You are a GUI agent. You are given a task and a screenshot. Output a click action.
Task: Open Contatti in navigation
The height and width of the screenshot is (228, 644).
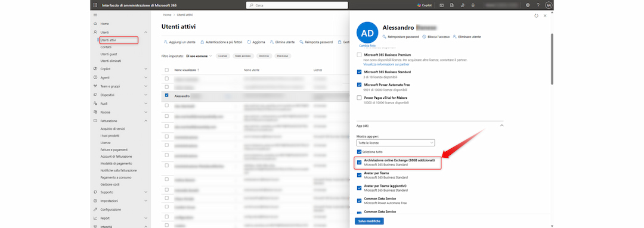106,47
